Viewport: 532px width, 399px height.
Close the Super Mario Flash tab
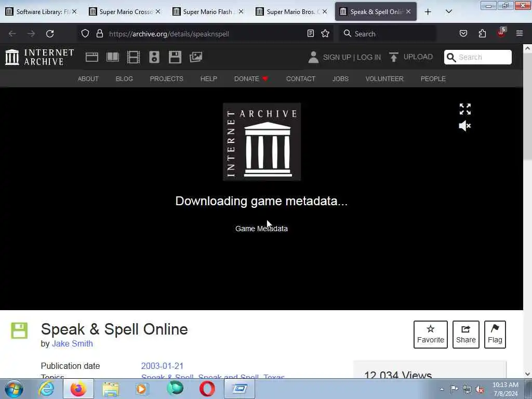(x=241, y=11)
